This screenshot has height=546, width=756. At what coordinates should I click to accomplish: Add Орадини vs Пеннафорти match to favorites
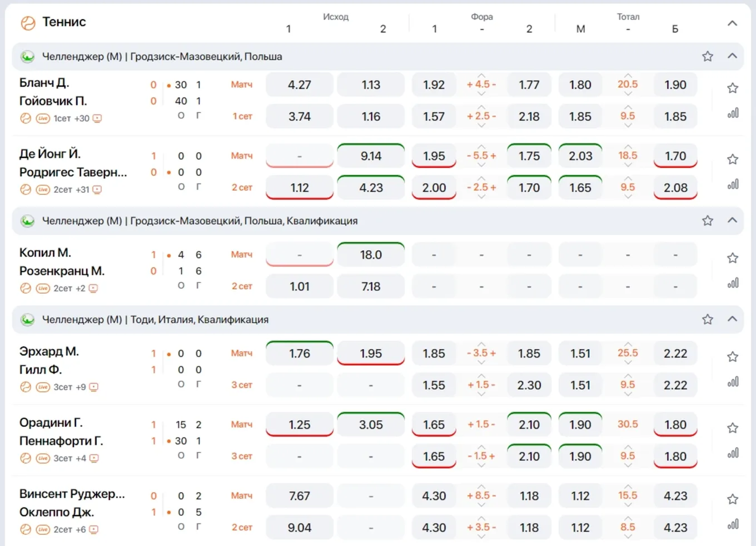tap(733, 428)
